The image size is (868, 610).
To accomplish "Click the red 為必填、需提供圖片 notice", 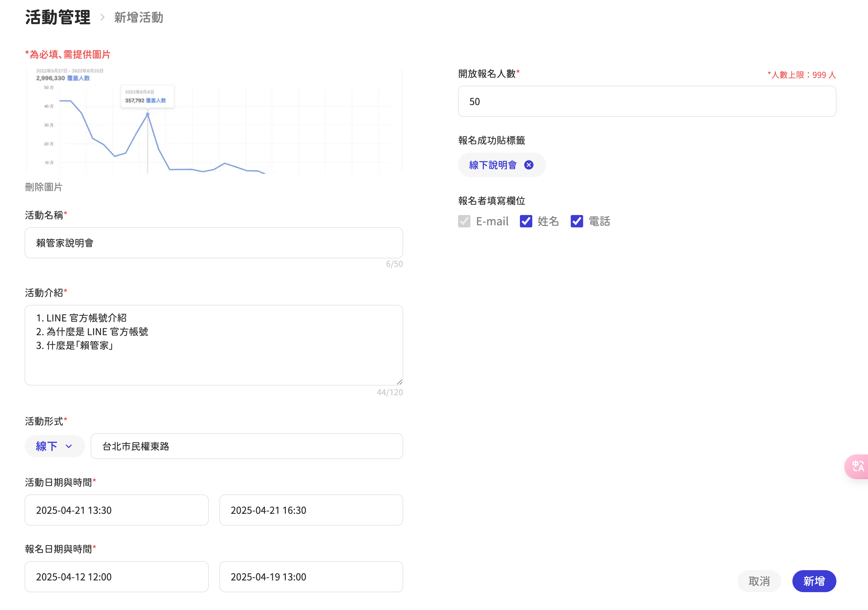I will tap(68, 54).
